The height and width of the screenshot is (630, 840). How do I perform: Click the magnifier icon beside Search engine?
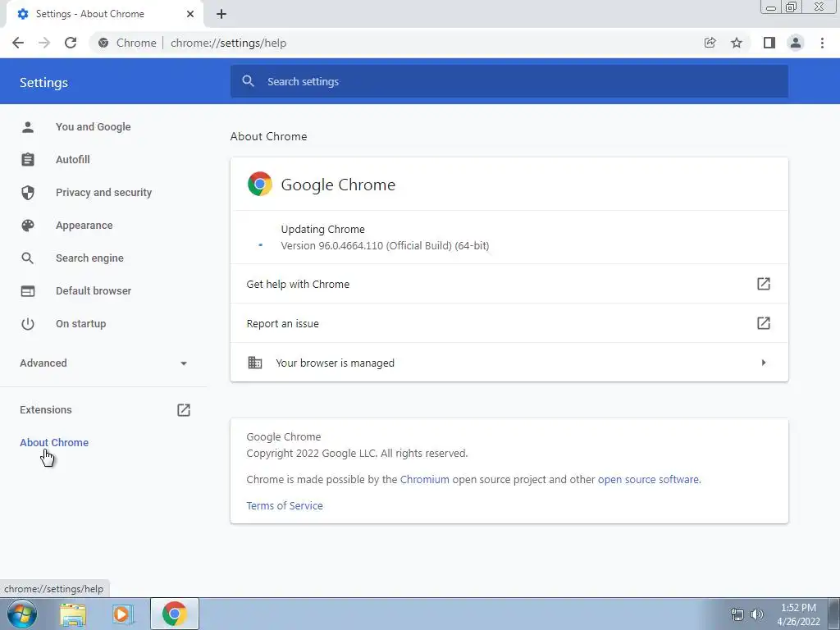[x=28, y=258]
